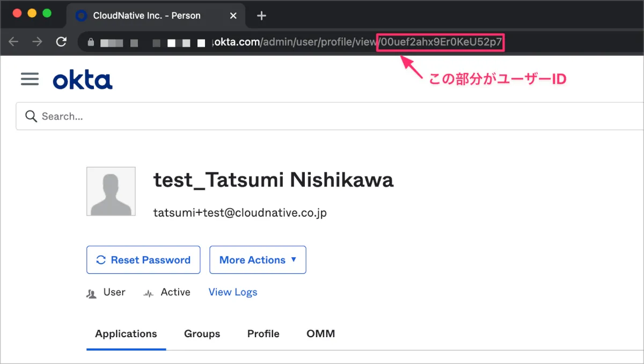
Task: Click the Okta logo
Action: point(83,80)
